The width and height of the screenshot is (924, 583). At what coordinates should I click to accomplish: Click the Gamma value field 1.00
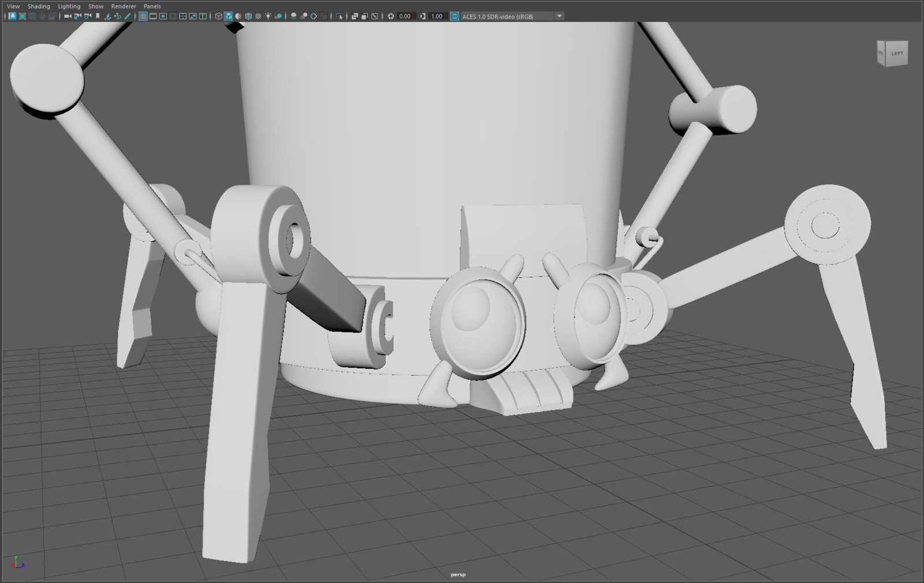point(437,16)
